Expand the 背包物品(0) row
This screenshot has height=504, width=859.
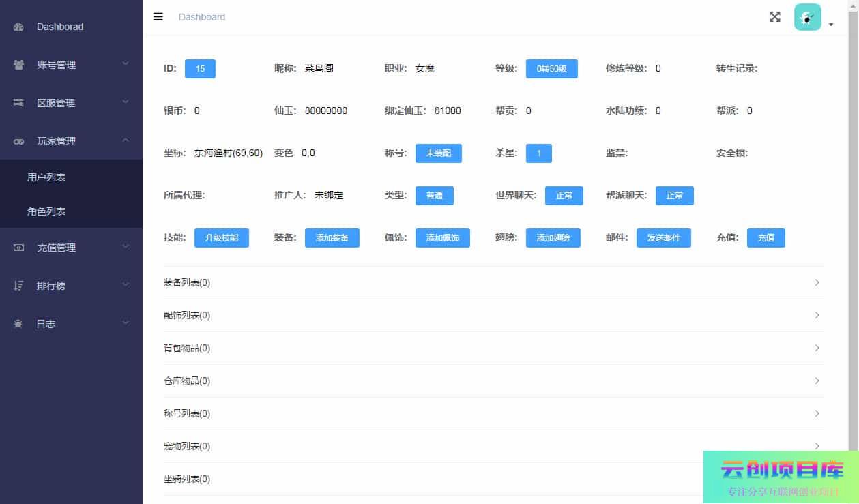(493, 348)
